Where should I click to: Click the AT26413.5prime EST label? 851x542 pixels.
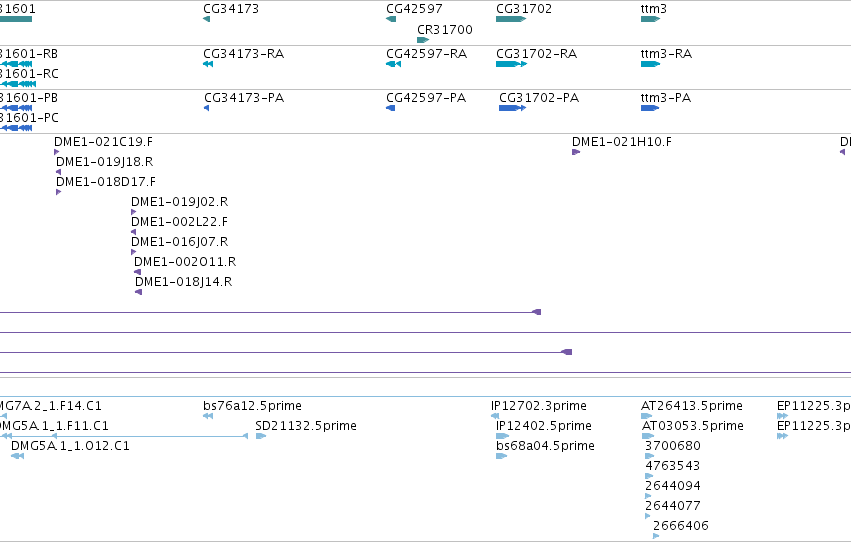coord(691,406)
